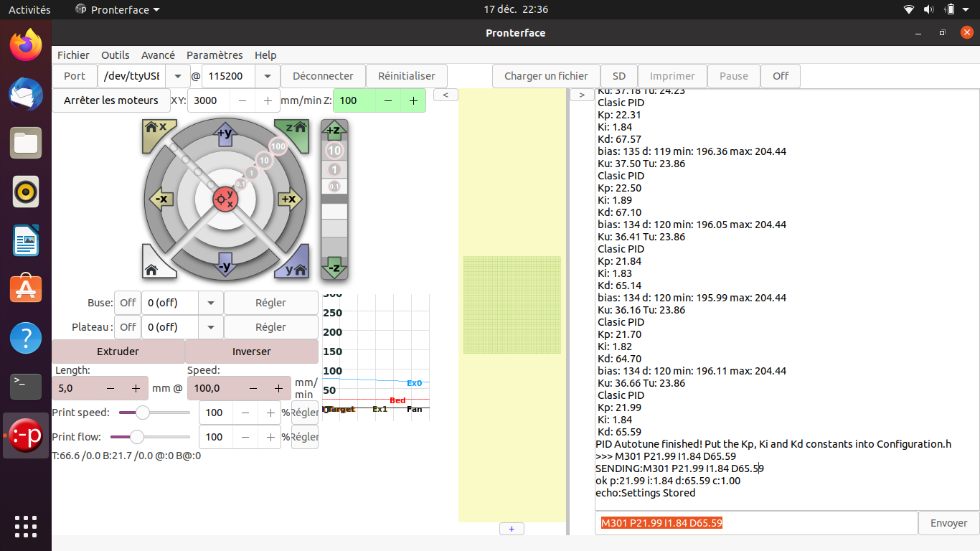This screenshot has height=551, width=980.
Task: Open the 115200 baud rate dropdown
Action: tap(267, 76)
